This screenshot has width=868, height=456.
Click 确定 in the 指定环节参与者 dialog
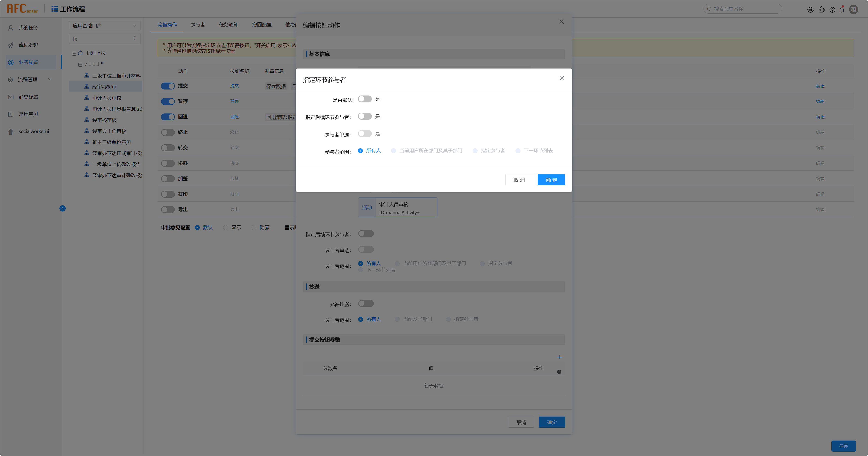click(x=551, y=180)
